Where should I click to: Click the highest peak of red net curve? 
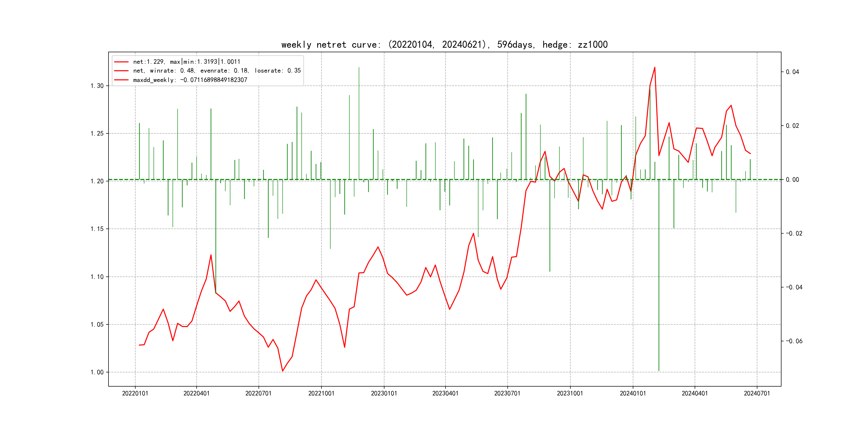(x=655, y=68)
